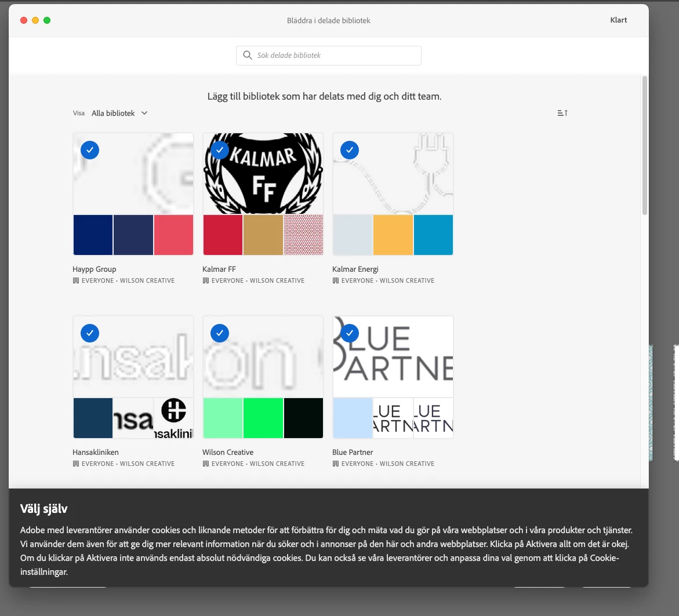Click the Klart button
The width and height of the screenshot is (679, 616).
[618, 20]
